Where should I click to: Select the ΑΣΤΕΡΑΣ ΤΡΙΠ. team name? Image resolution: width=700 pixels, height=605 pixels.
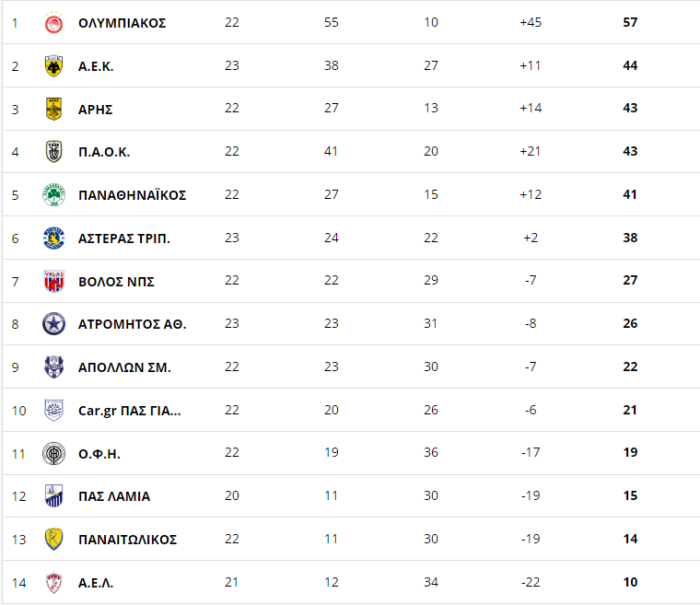(x=124, y=239)
